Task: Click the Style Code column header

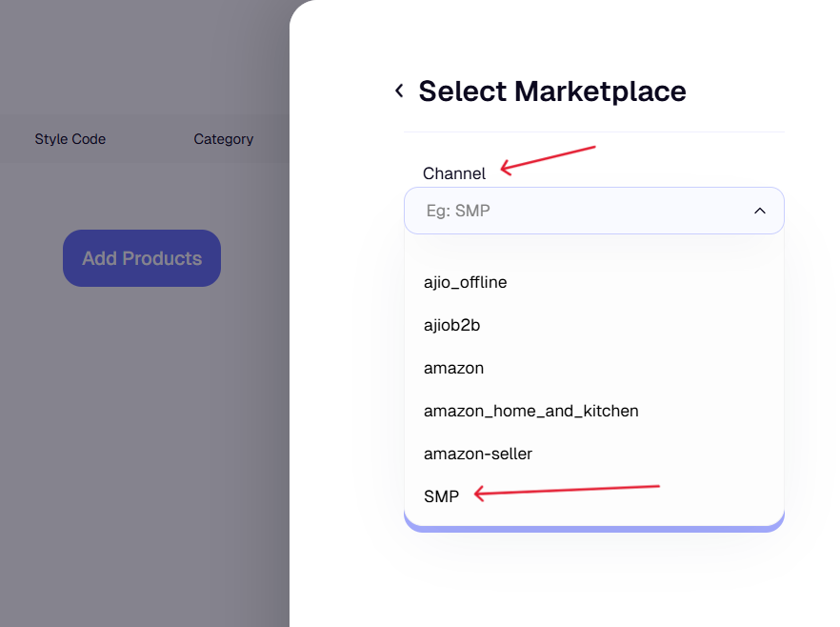Action: (x=70, y=139)
